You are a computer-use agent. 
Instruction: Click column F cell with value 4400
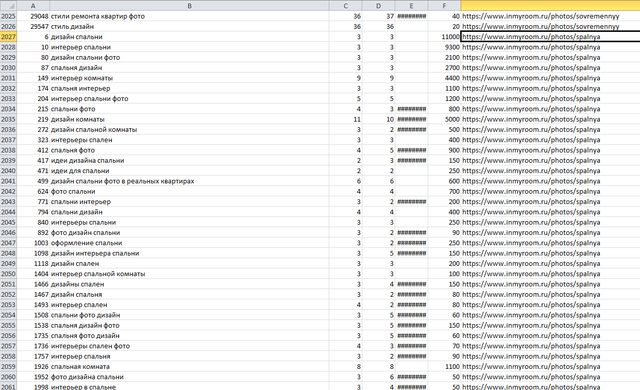(444, 78)
